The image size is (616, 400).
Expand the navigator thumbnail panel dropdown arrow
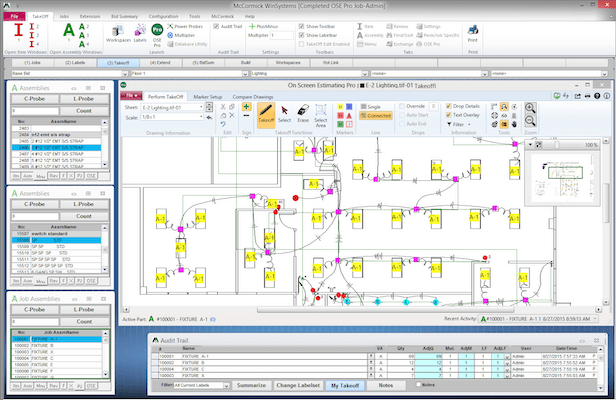(x=530, y=145)
